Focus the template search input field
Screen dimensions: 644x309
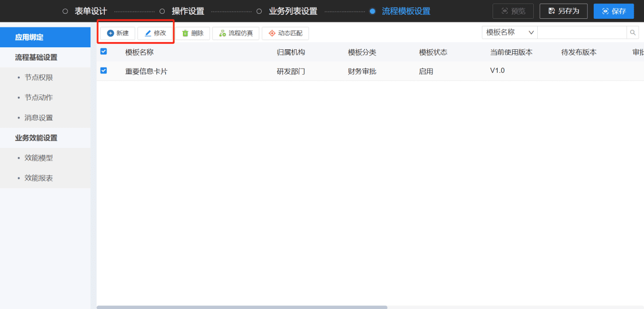(x=582, y=33)
